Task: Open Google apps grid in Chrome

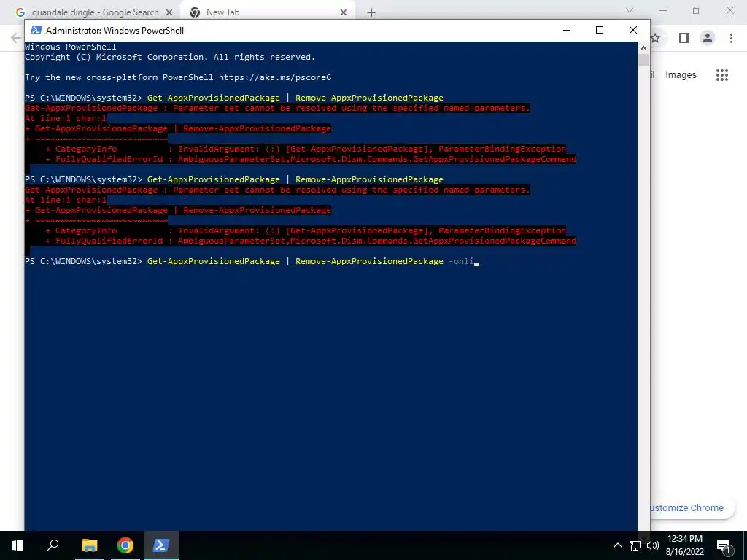Action: pyautogui.click(x=721, y=75)
